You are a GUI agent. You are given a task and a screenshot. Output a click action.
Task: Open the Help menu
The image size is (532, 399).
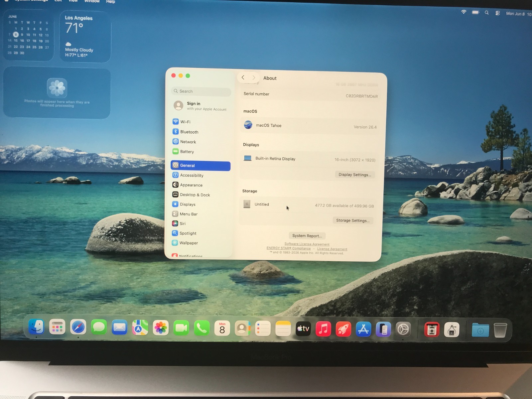[x=111, y=2]
